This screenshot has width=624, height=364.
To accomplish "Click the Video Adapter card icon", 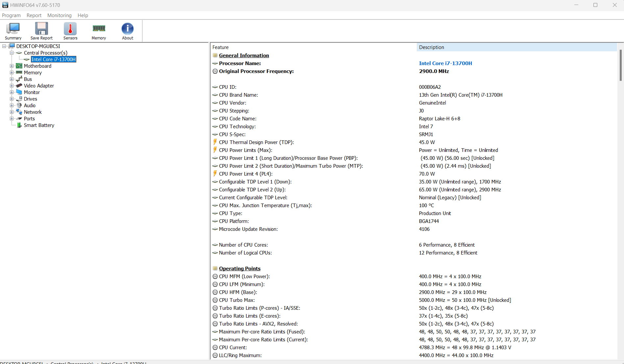I will pyautogui.click(x=19, y=85).
